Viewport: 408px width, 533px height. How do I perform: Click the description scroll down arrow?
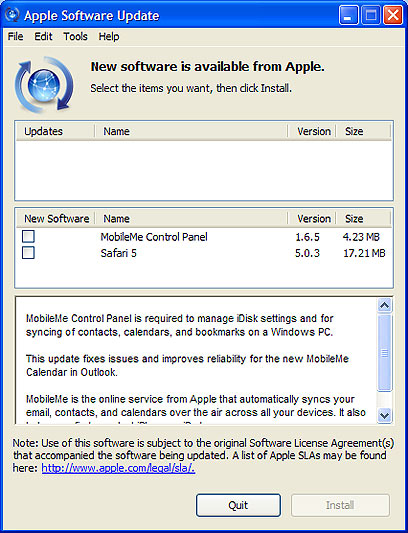[385, 415]
